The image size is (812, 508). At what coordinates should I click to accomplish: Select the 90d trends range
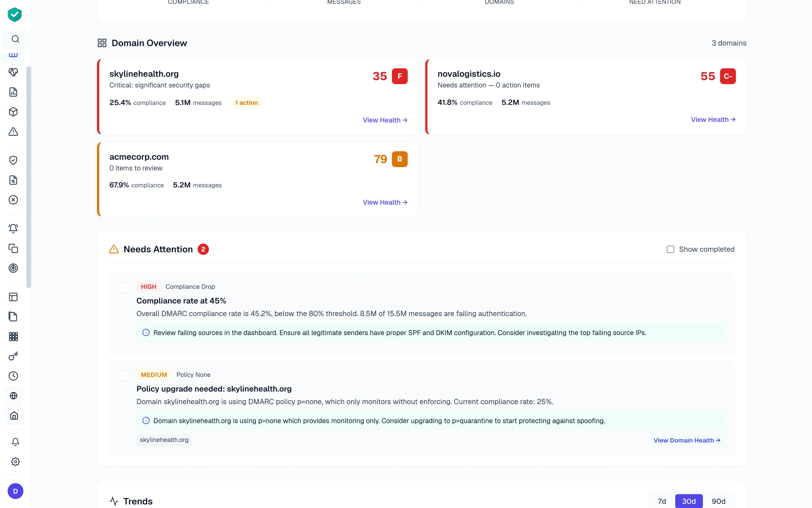pos(718,501)
